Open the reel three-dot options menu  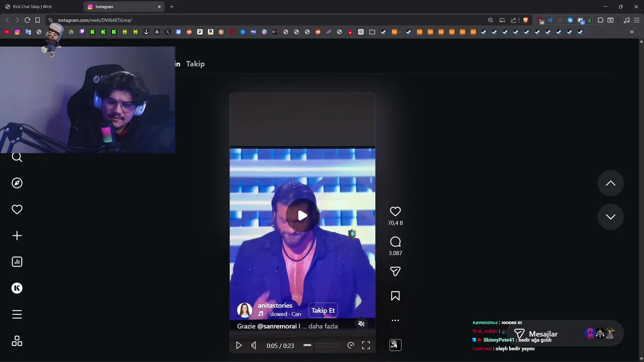click(395, 320)
